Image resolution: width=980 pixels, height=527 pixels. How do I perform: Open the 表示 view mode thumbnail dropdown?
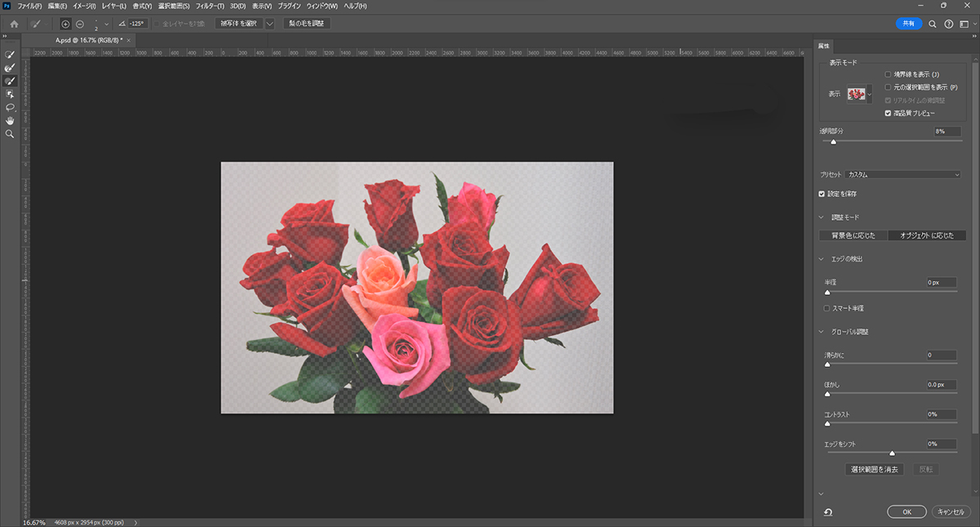point(859,95)
